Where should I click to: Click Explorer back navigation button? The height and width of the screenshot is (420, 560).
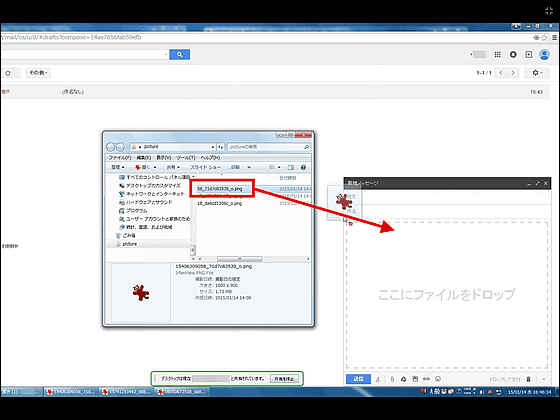tap(111, 147)
